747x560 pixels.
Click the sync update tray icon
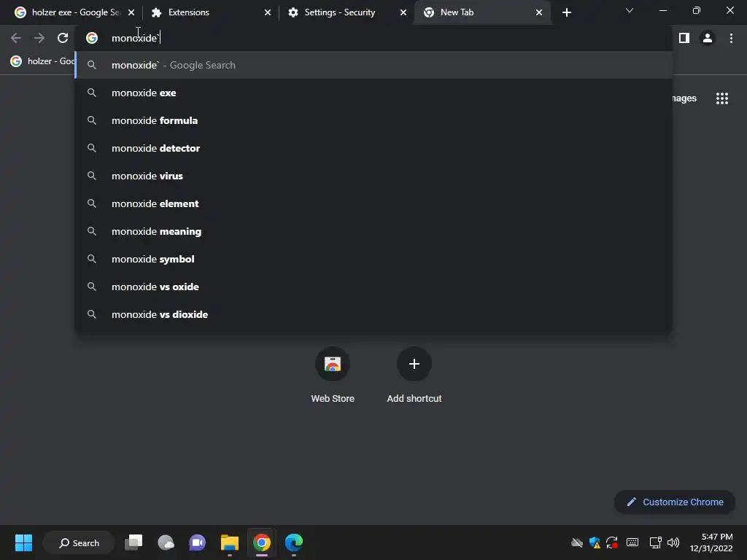pos(612,542)
